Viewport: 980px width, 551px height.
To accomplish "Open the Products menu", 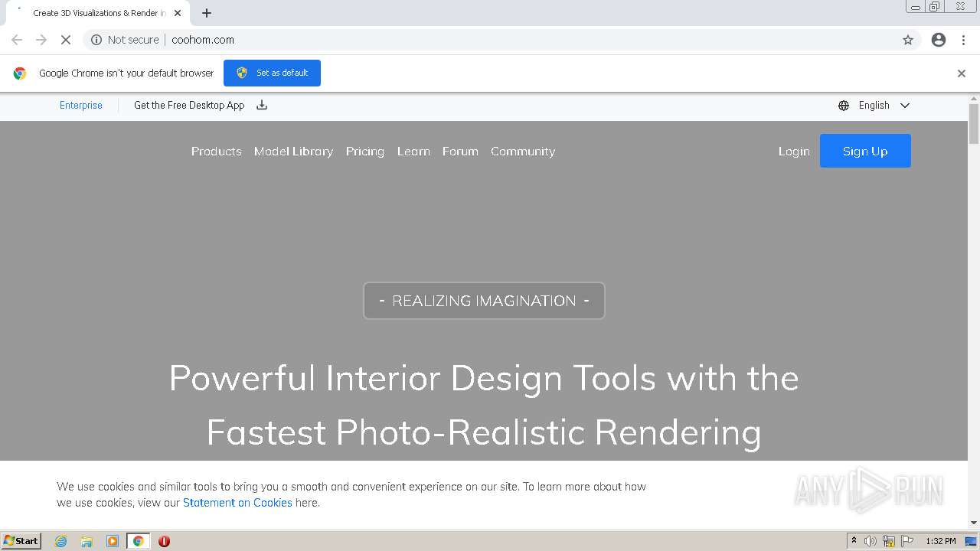I will [217, 152].
